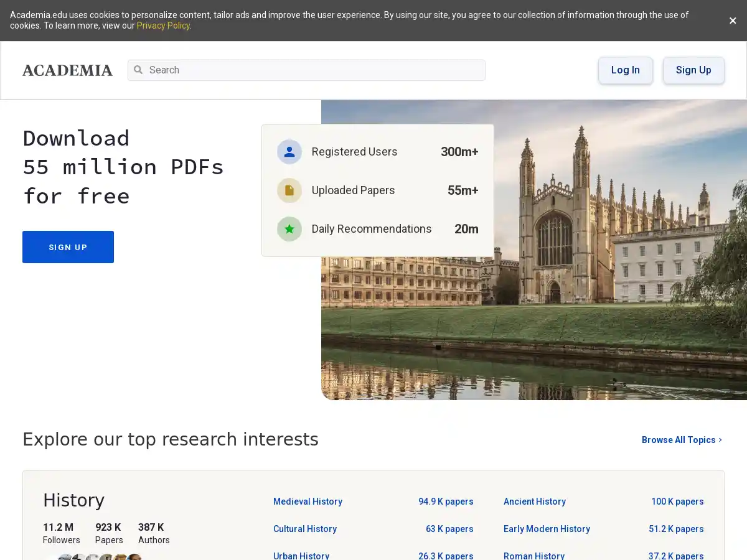
Task: Click the blue SIGN UP button
Action: [68, 247]
